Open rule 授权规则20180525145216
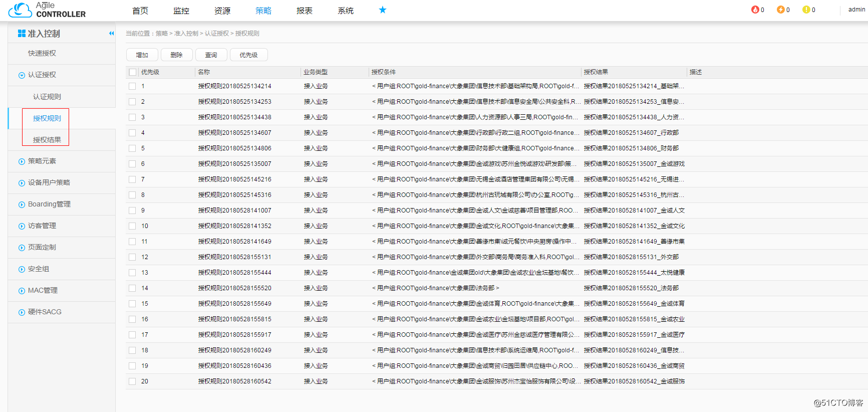This screenshot has width=868, height=412. [235, 179]
